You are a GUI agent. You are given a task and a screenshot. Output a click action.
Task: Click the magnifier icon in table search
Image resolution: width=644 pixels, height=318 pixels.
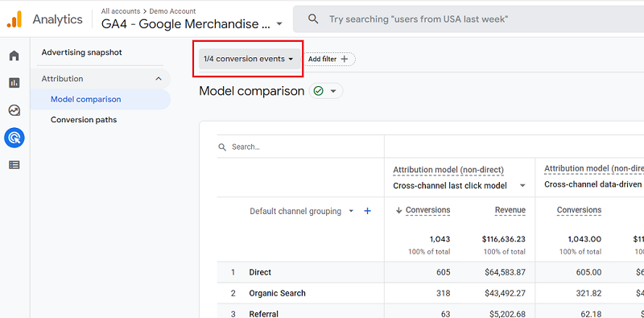222,147
